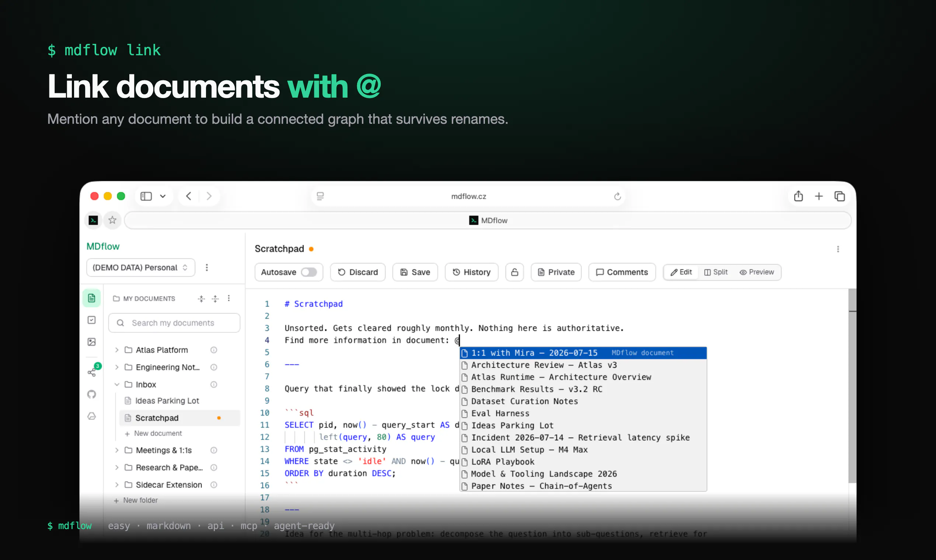Open workspace options three-dot menu

coord(207,267)
